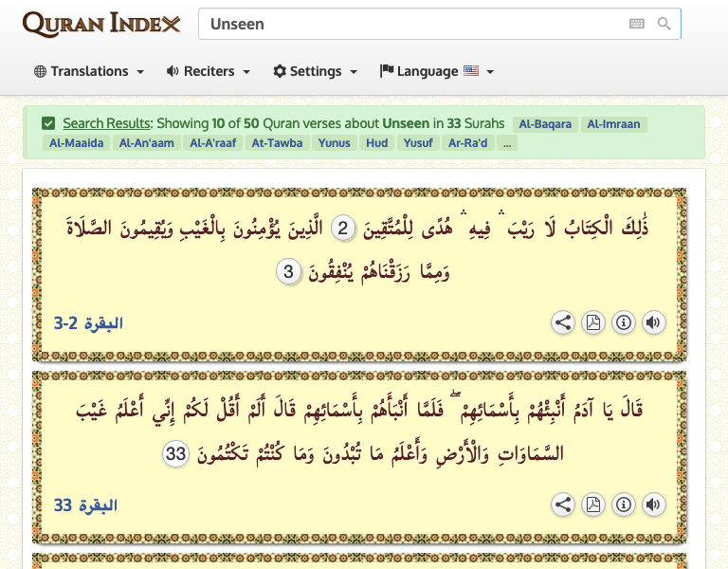Image resolution: width=728 pixels, height=569 pixels.
Task: Click the gear icon beside Settings
Action: (x=280, y=71)
